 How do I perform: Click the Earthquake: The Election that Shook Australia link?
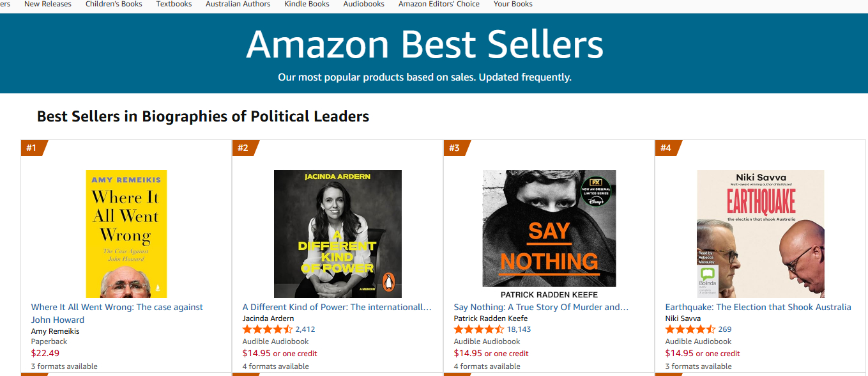pyautogui.click(x=758, y=308)
